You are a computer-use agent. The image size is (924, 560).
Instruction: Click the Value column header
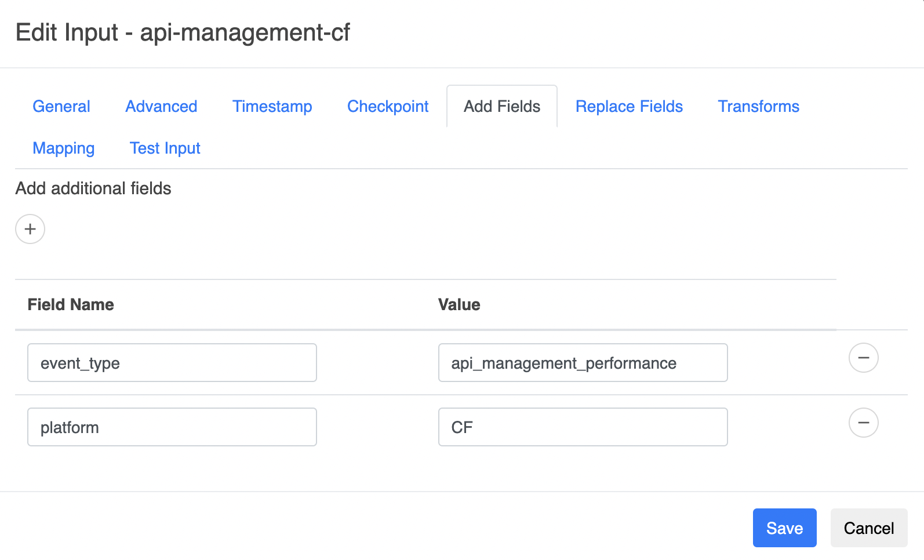459,305
